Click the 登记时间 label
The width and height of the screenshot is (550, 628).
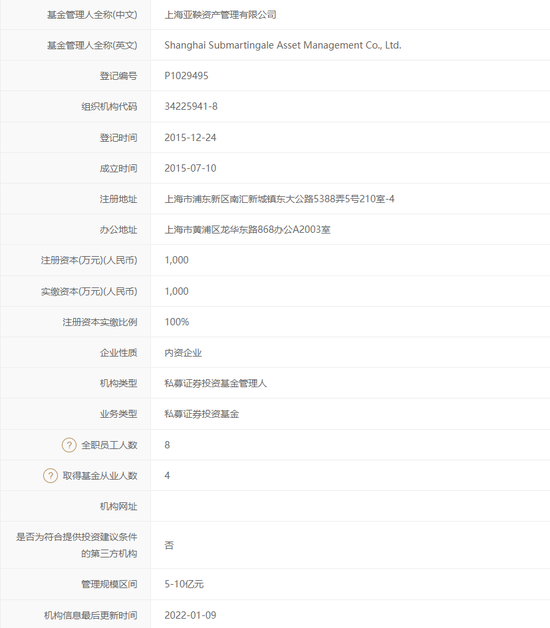[x=119, y=138]
